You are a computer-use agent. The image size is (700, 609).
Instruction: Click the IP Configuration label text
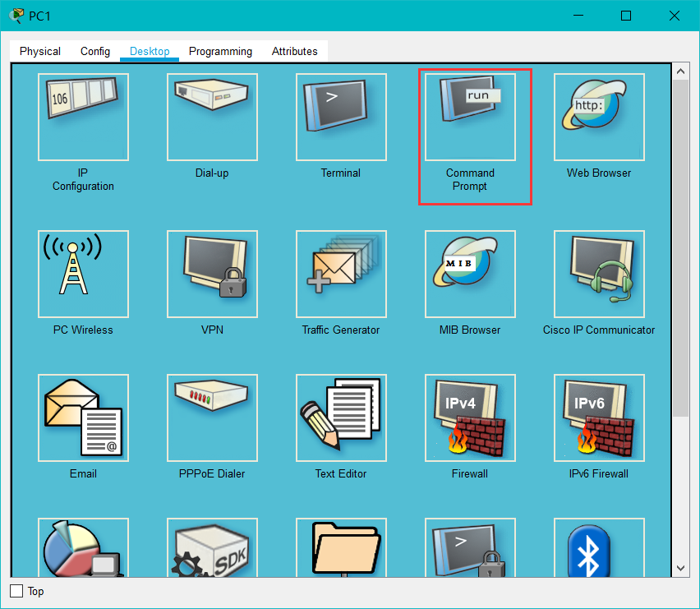(x=83, y=179)
